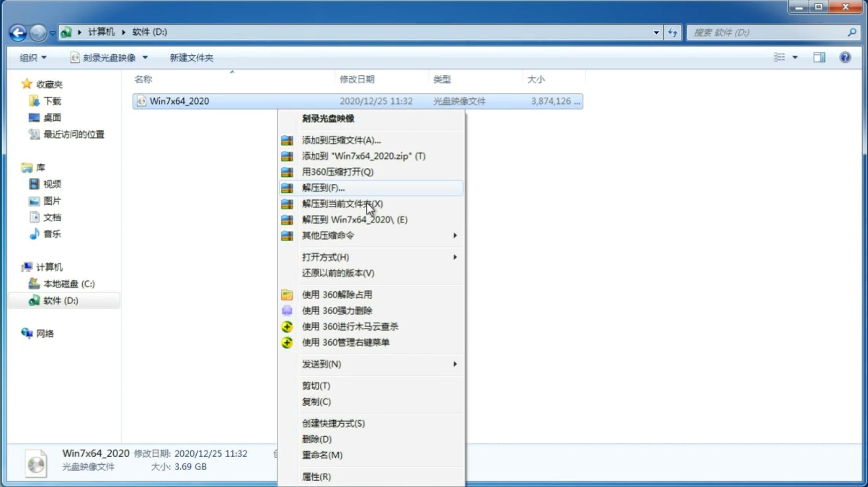The width and height of the screenshot is (868, 487).
Task: Click 使用360解除占用 icon
Action: (287, 294)
